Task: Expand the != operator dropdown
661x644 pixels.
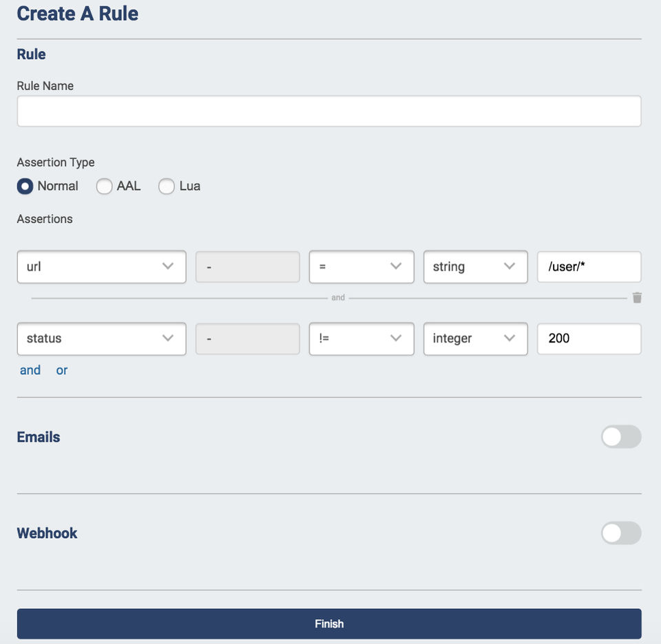Action: tap(361, 339)
